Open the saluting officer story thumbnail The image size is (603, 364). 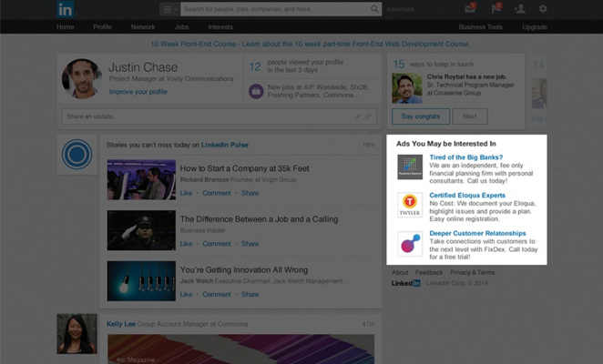(x=141, y=230)
